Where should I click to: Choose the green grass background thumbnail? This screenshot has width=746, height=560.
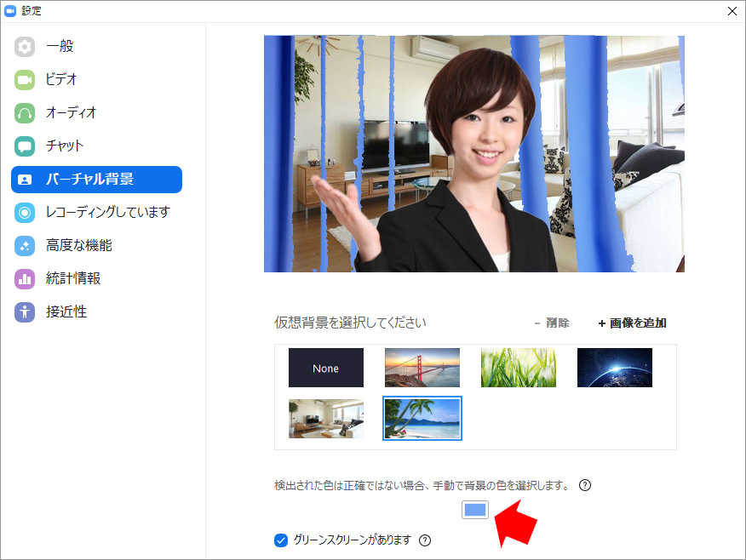point(519,368)
